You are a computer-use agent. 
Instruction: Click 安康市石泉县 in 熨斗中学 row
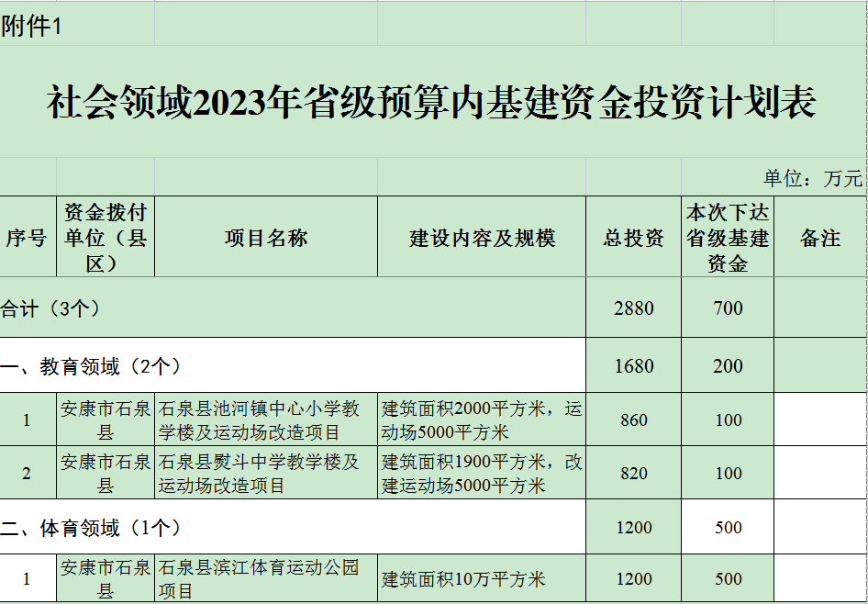(106, 473)
